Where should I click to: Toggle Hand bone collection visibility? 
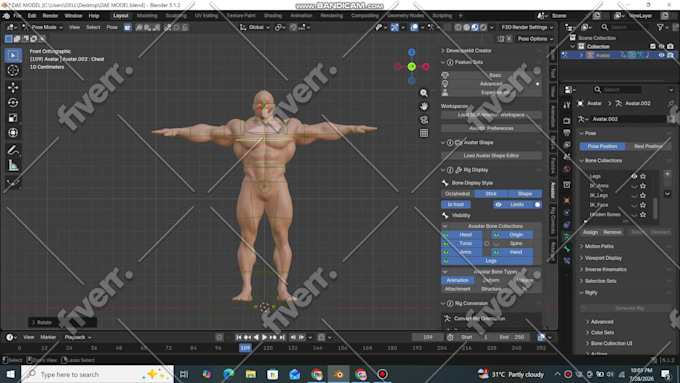tap(512, 252)
